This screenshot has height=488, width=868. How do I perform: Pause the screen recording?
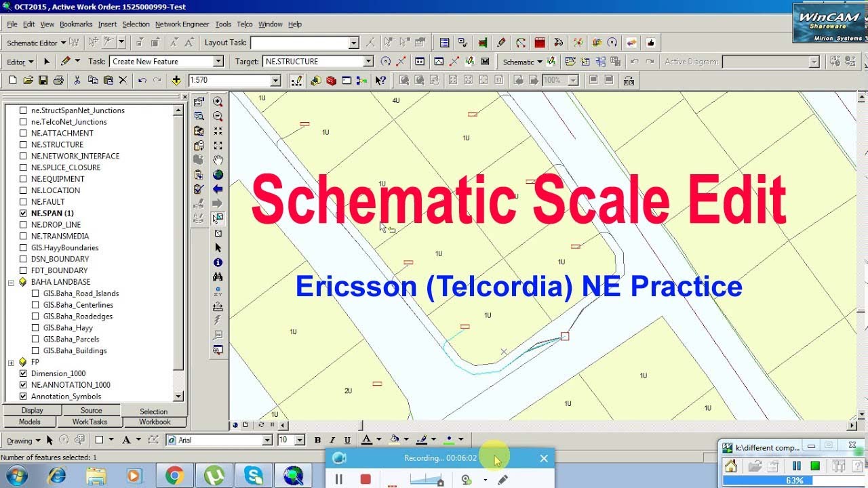[x=339, y=479]
